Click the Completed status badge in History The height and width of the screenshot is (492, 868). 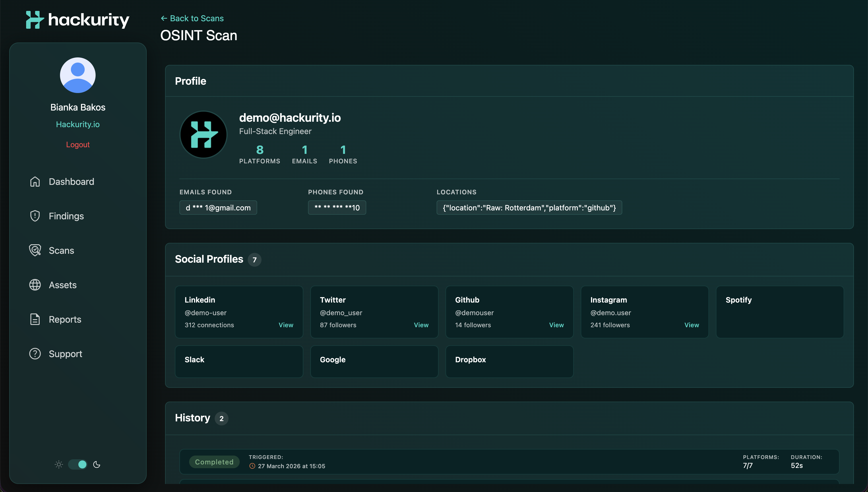(x=214, y=462)
